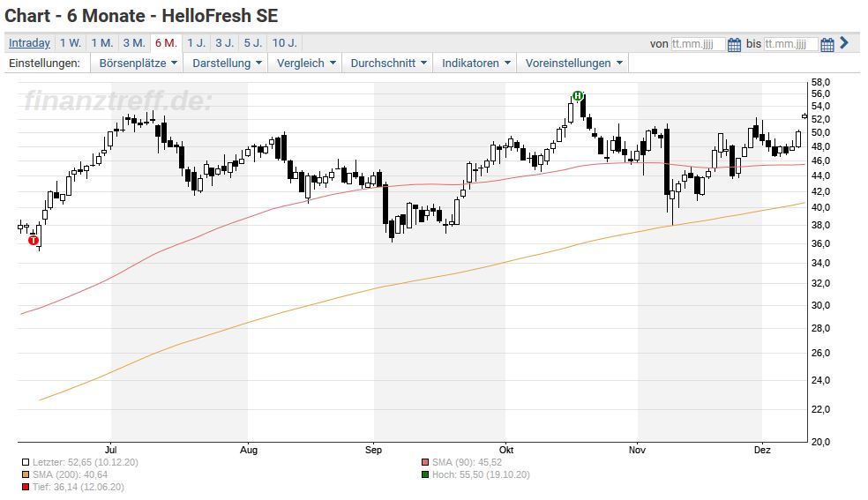Select the 5 J. time range tab

(253, 43)
